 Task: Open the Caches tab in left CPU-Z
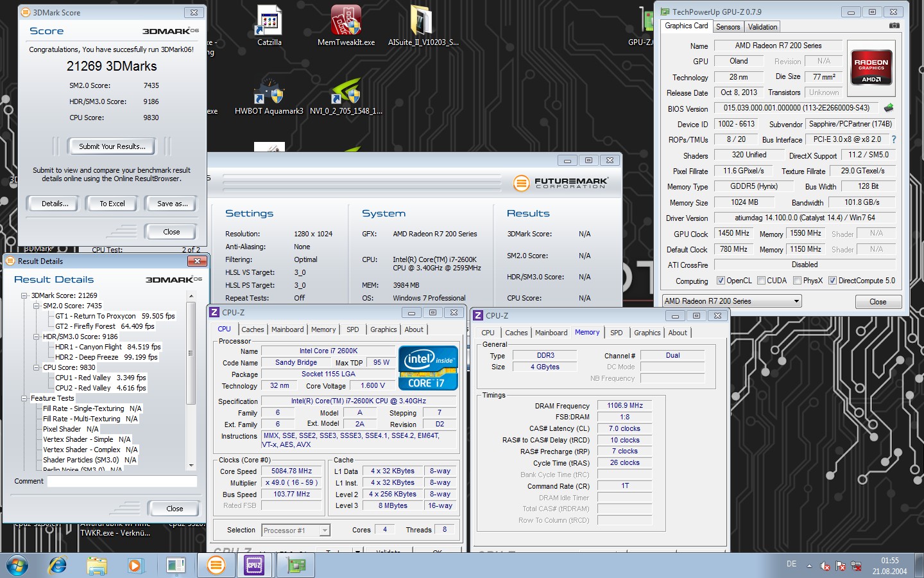click(x=253, y=329)
